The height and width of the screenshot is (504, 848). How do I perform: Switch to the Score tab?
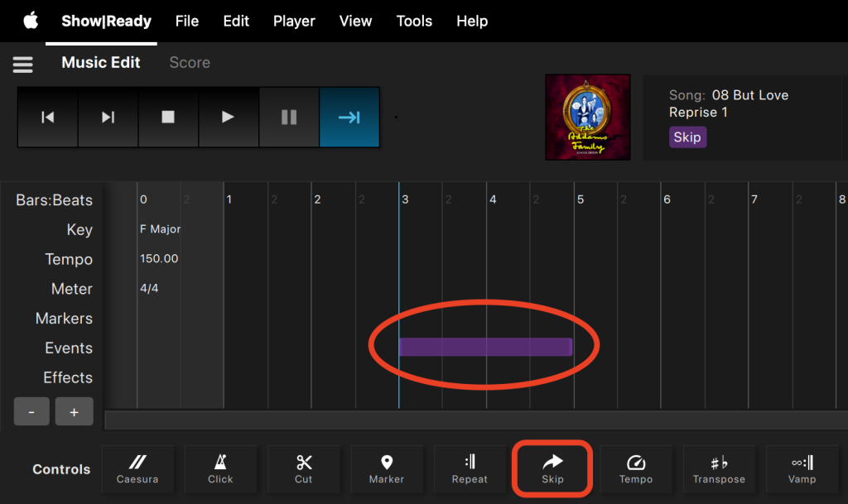coord(190,63)
